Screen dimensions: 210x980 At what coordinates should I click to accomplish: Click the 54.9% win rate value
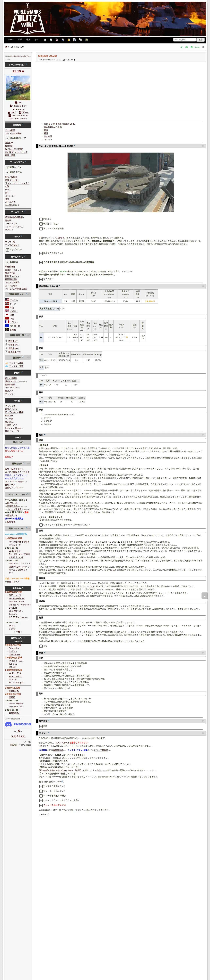point(63,272)
